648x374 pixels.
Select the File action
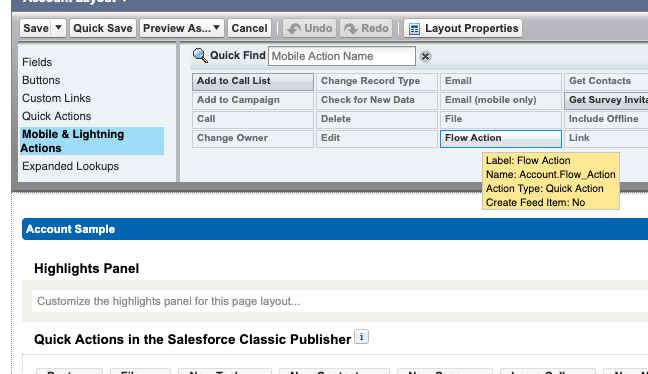501,119
